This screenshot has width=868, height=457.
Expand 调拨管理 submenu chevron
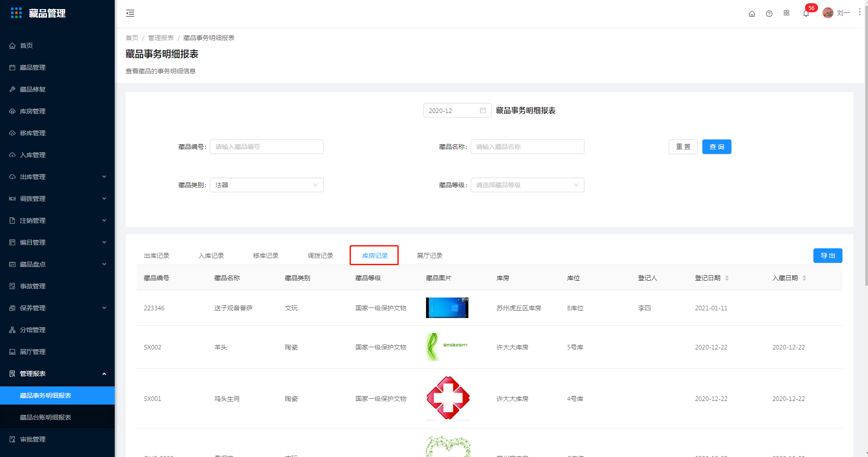104,199
